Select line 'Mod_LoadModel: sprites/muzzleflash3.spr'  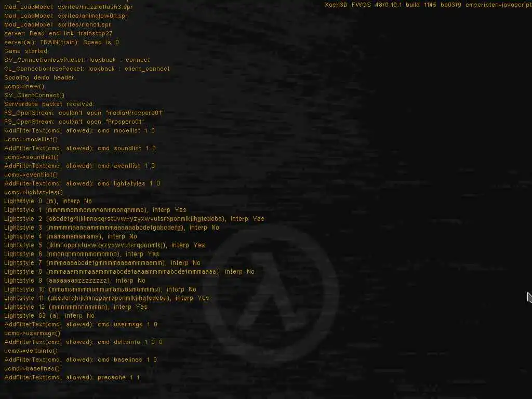[68, 7]
